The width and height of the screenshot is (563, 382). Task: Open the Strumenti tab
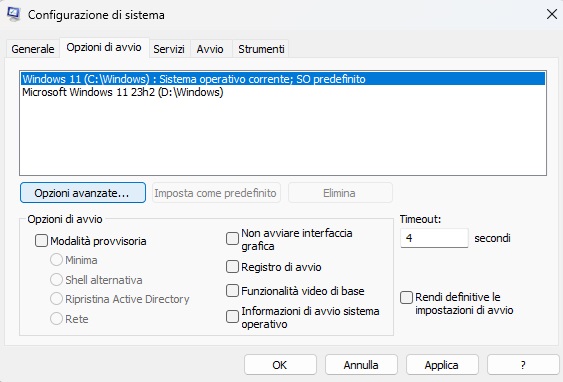tap(261, 49)
